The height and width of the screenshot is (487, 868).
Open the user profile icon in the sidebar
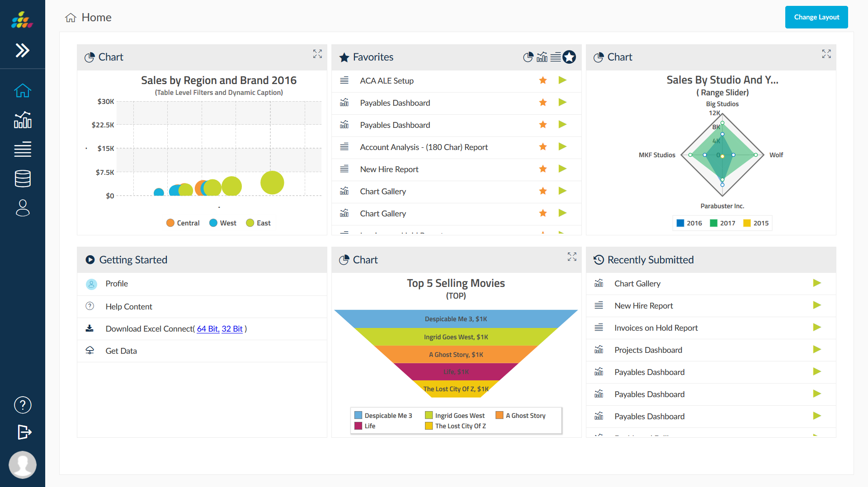(22, 208)
